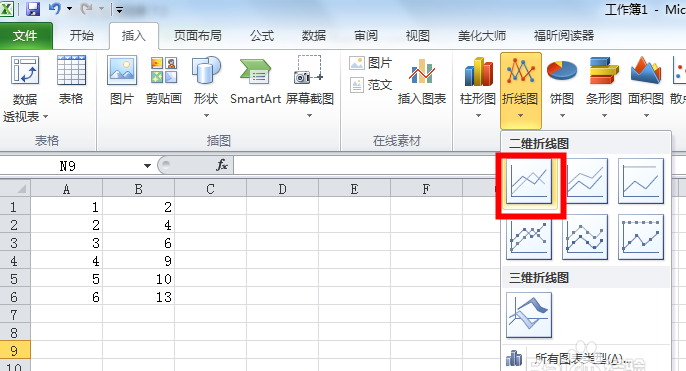Viewport: 686px width, 371px height.
Task: Select the basic 2D line chart thumbnail
Action: [529, 181]
